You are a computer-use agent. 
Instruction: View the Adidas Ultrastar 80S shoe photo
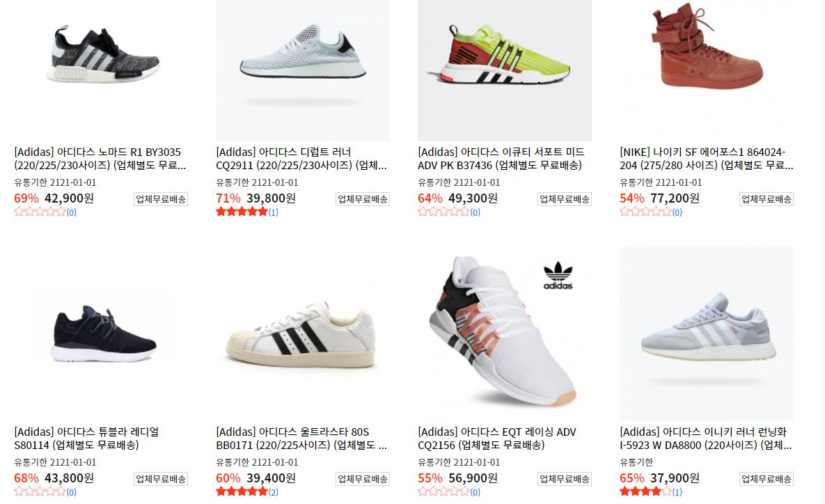coord(303,334)
